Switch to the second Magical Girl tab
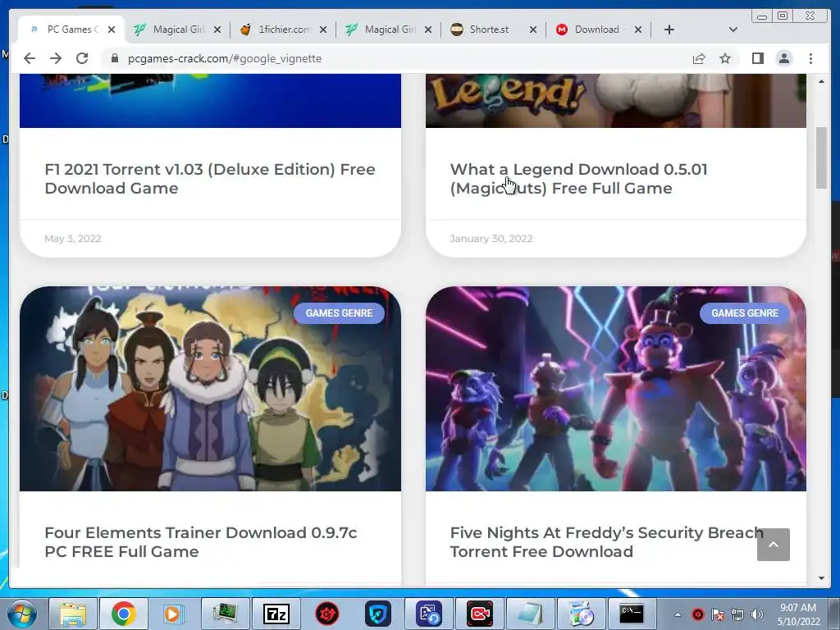The width and height of the screenshot is (840, 630). click(x=390, y=30)
